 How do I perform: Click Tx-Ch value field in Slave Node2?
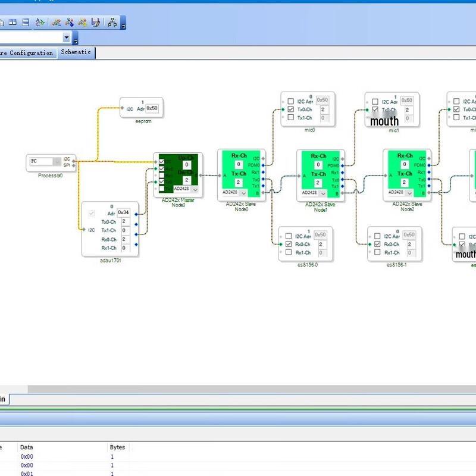pos(405,182)
